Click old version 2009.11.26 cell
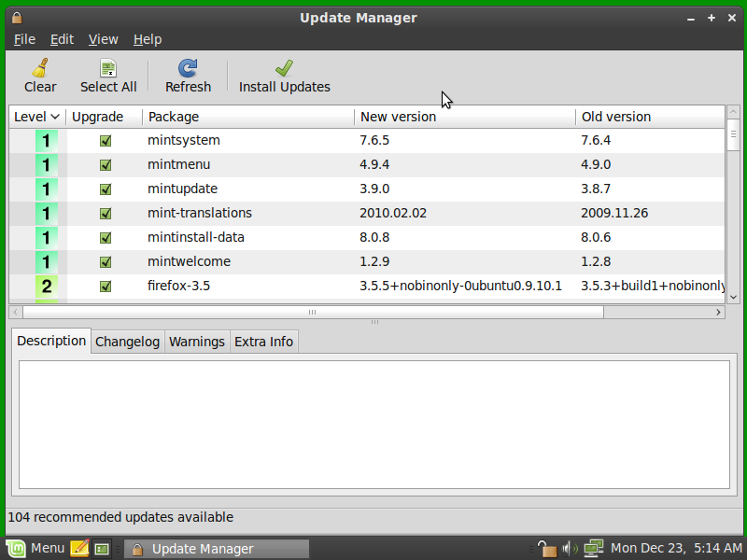747x560 pixels. click(614, 213)
